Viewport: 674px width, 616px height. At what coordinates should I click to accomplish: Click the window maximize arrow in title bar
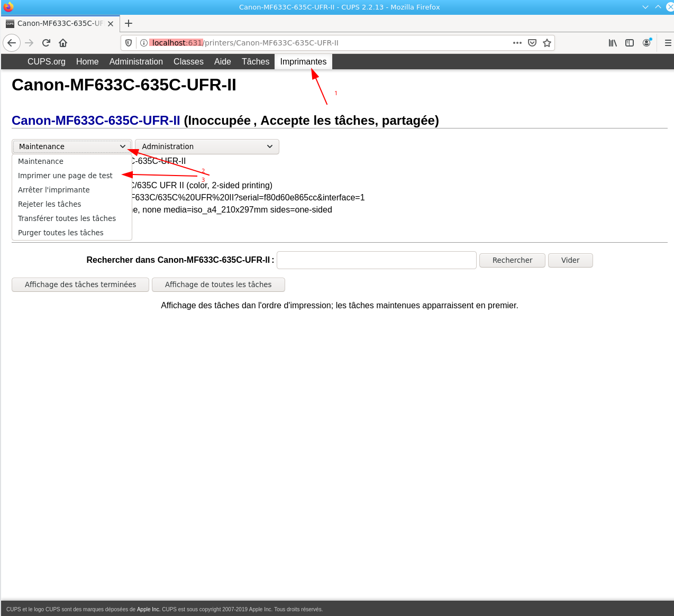tap(658, 7)
